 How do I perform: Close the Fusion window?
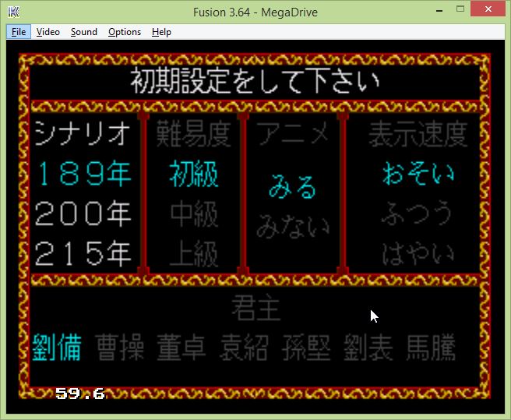(488, 9)
